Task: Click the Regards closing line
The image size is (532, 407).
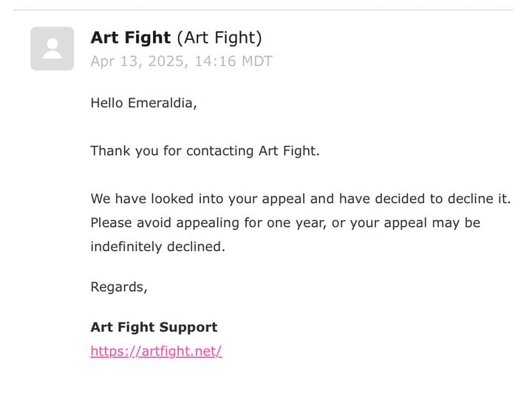Action: pos(119,287)
